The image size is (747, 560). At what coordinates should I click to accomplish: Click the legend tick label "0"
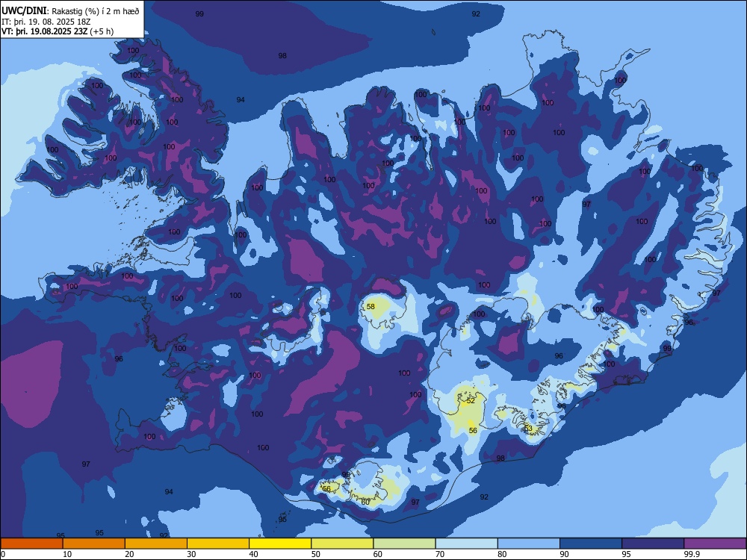3,554
